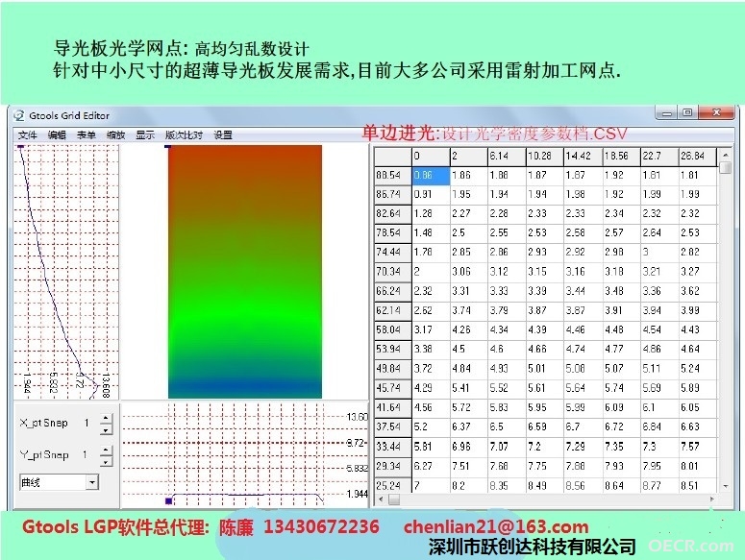Select row header 37.54
Viewport: 745px width, 560px height.
392,427
